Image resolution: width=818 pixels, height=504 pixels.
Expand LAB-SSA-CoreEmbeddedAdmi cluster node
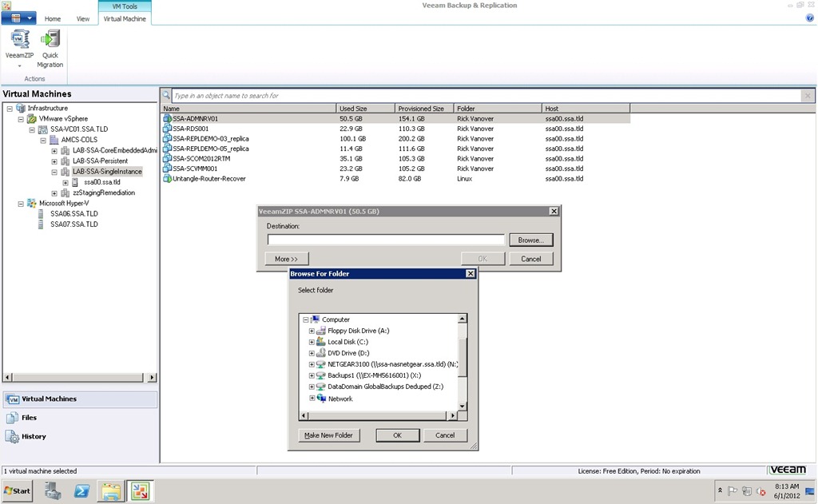pyautogui.click(x=54, y=151)
